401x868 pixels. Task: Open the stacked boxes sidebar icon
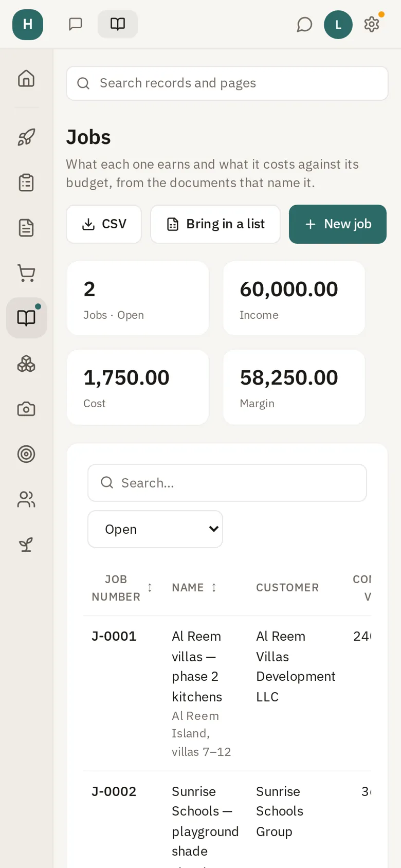(x=26, y=364)
